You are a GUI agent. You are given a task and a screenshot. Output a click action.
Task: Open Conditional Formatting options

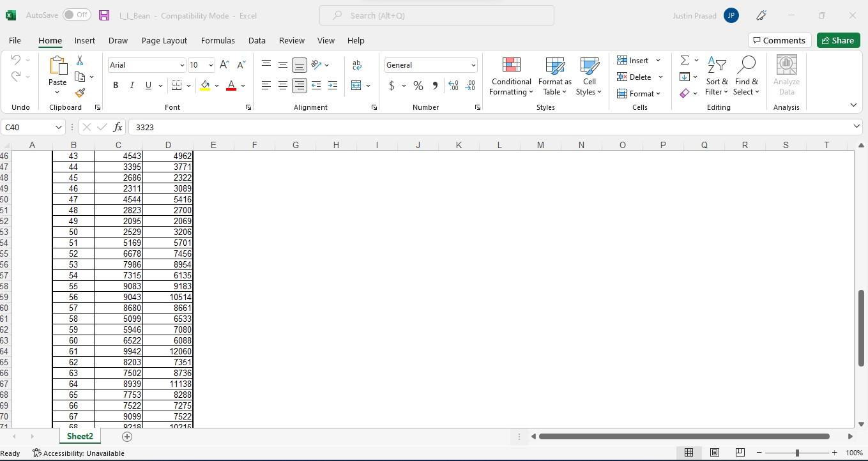tap(510, 76)
